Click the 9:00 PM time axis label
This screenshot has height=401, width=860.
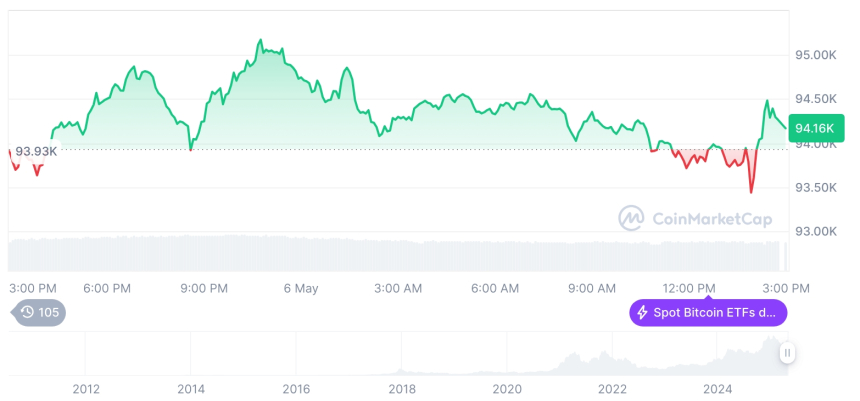204,288
